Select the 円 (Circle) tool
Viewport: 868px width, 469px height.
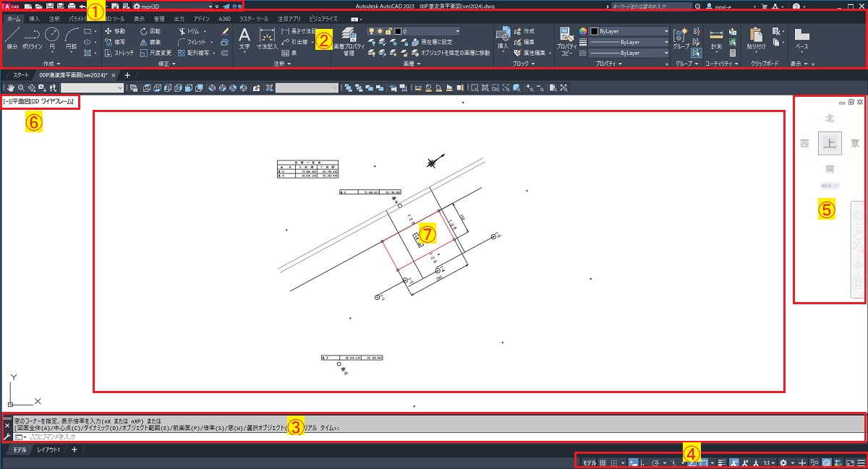coord(52,37)
